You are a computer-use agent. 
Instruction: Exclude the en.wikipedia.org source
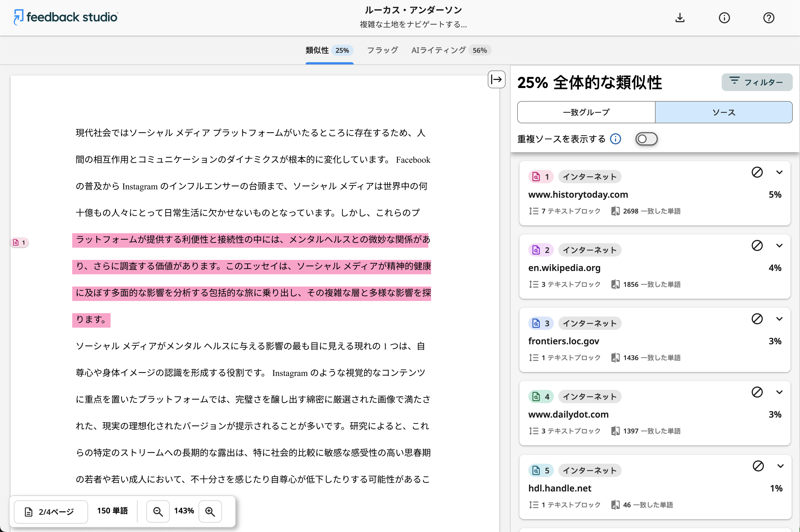pos(757,246)
